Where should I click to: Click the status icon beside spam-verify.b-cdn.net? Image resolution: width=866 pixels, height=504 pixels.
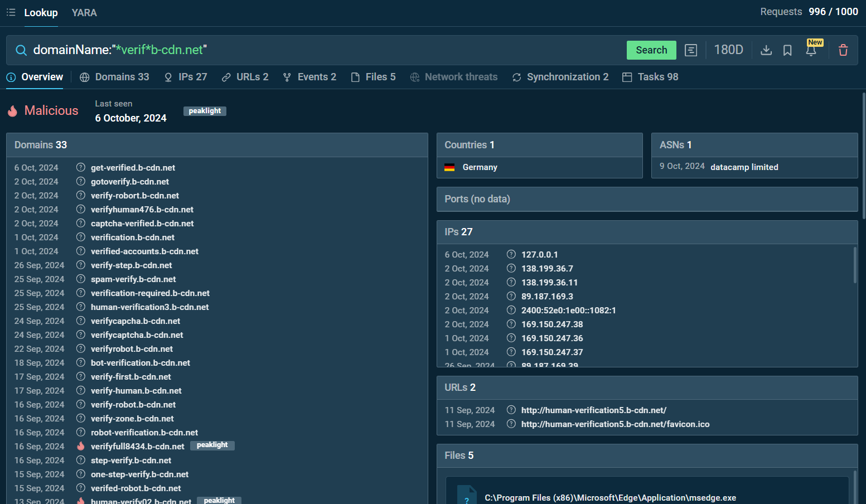point(81,279)
